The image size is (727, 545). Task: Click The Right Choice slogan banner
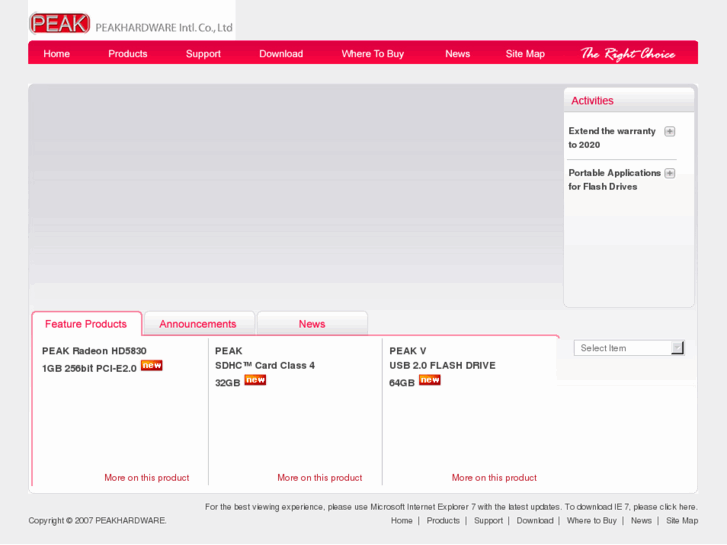coord(628,54)
